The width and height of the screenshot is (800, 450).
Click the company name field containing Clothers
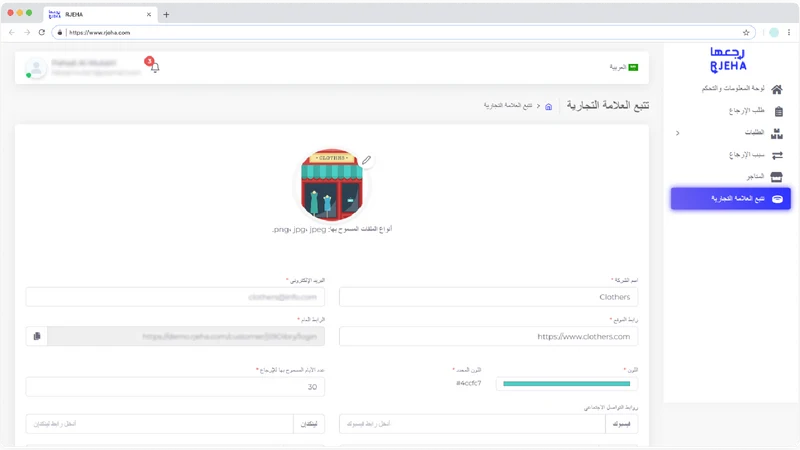point(488,297)
